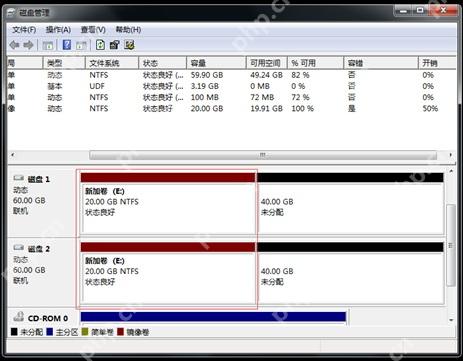Select the 是 fault tolerance cell

tap(352, 108)
